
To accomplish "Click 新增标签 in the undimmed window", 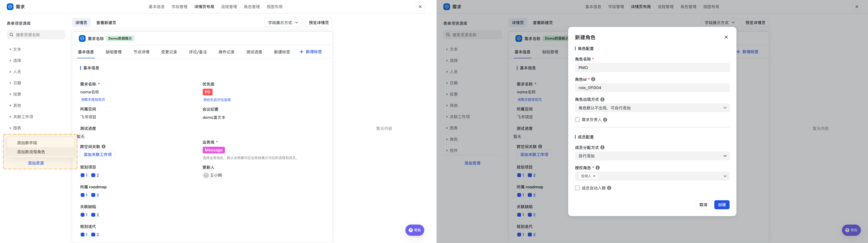I will 311,52.
